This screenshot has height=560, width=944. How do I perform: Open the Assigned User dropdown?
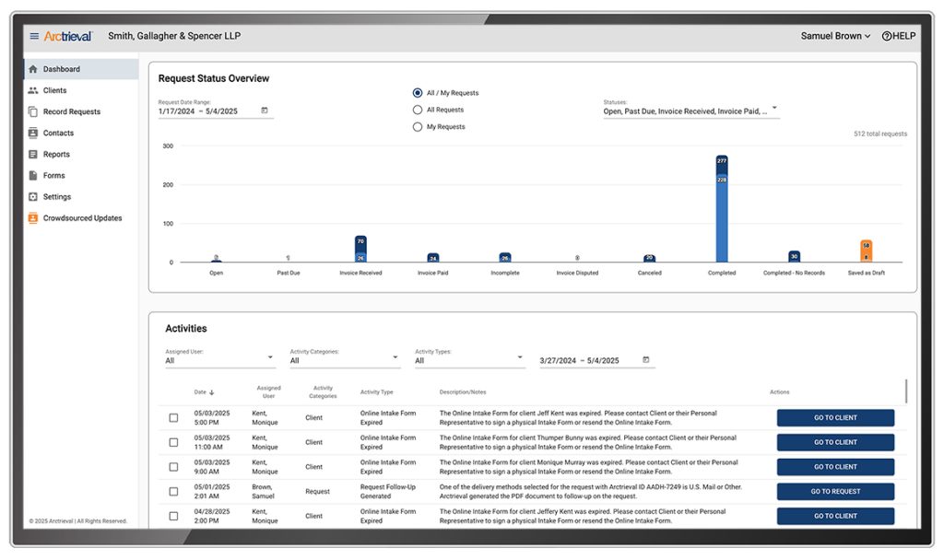[270, 357]
